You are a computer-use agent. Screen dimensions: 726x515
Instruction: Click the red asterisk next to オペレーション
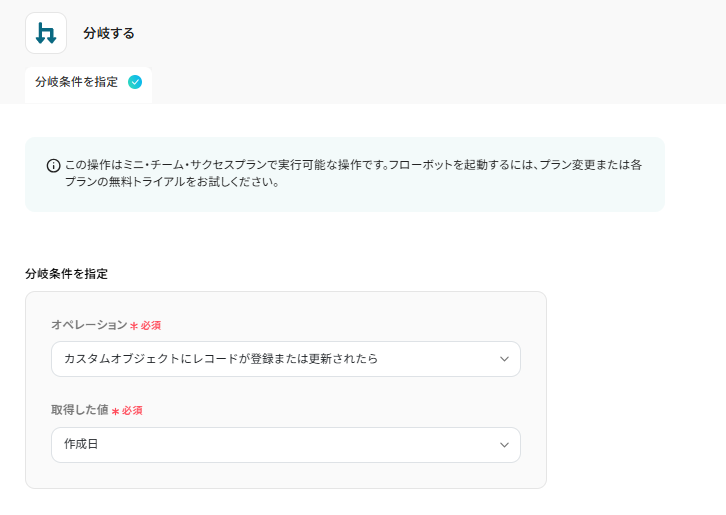pyautogui.click(x=134, y=326)
